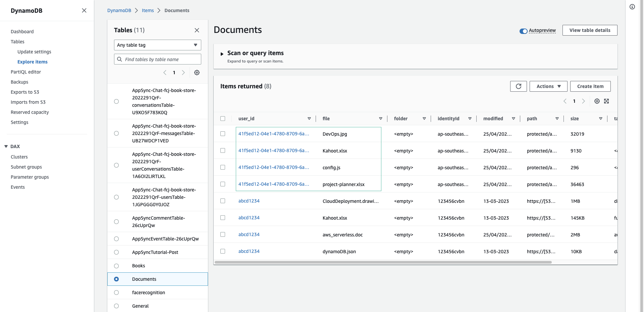The image size is (644, 312).
Task: Open Imports from S3 in sidebar
Action: pos(28,102)
